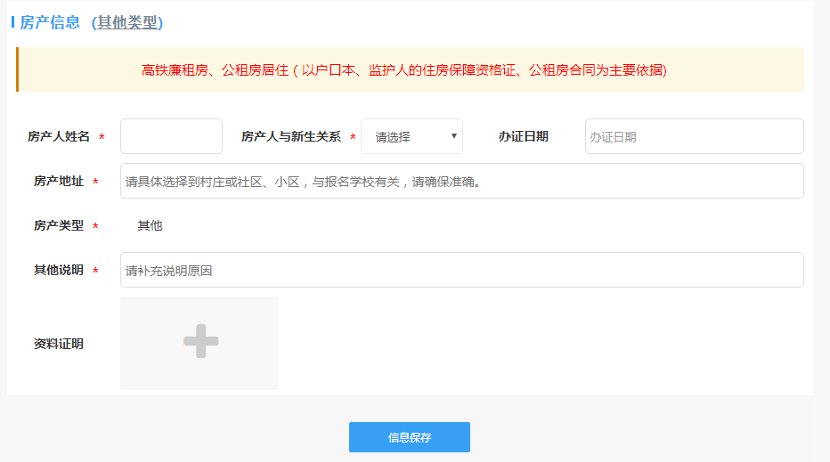
Task: Click the 房产信息 section heading
Action: pos(50,22)
